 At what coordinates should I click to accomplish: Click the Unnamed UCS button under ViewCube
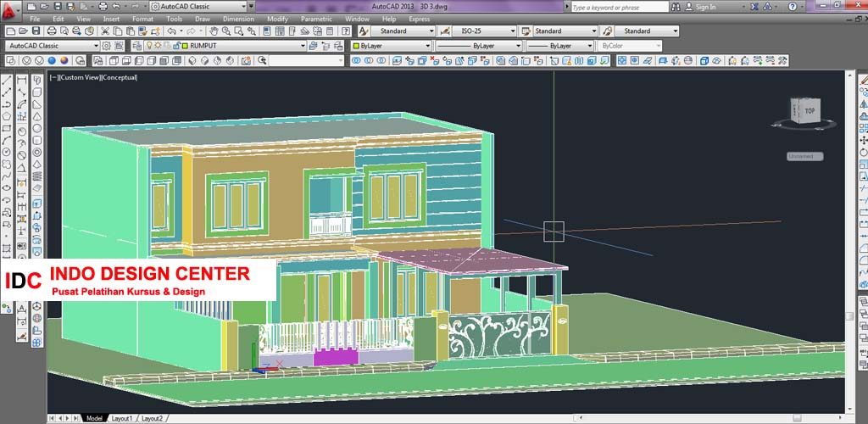click(x=805, y=157)
